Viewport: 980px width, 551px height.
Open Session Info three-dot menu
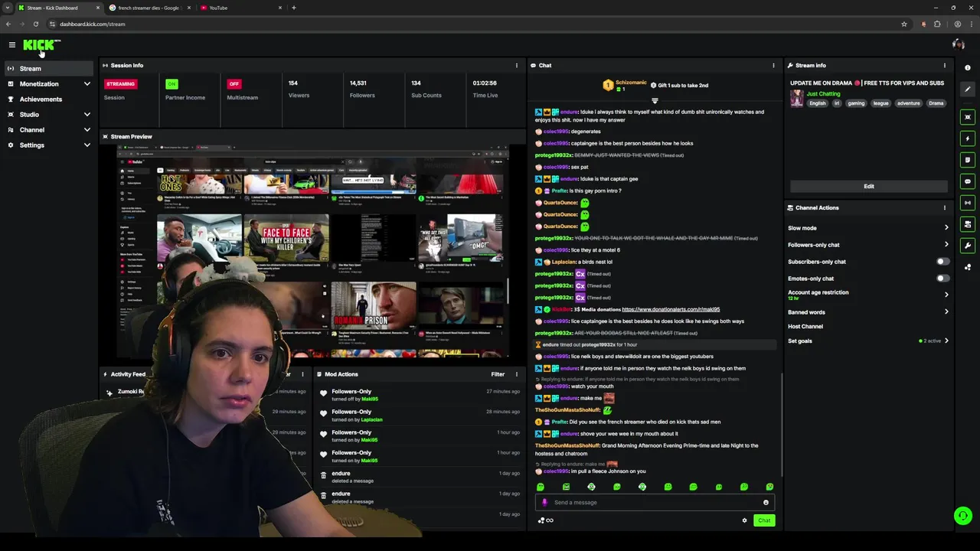coord(517,66)
